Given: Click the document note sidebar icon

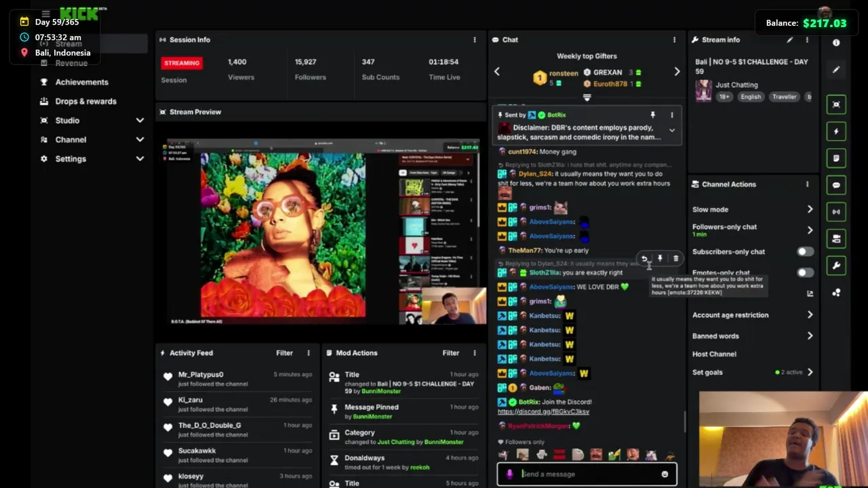Looking at the screenshot, I should pos(836,158).
